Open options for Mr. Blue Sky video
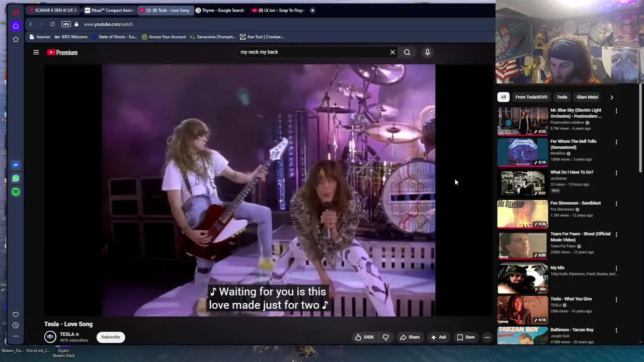This screenshot has height=362, width=644. (x=616, y=111)
